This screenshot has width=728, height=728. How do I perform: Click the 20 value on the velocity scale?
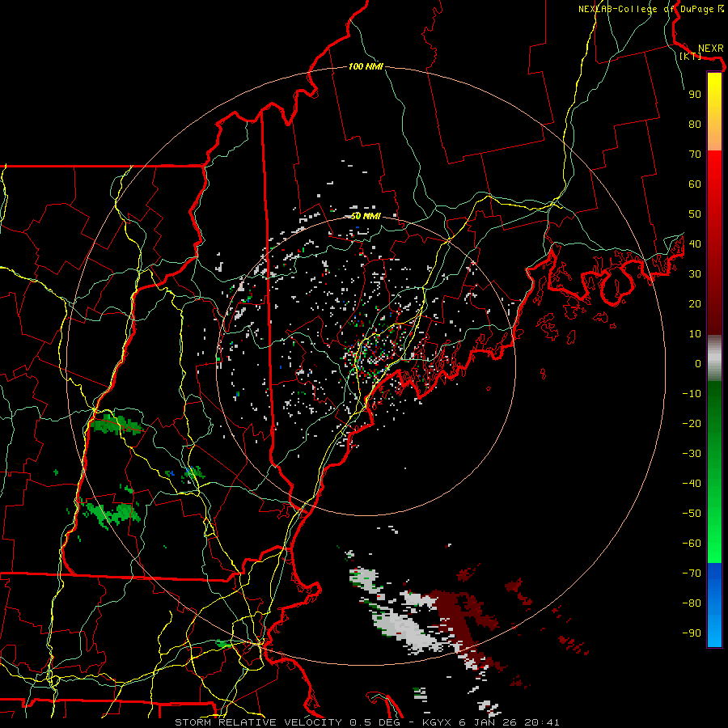pos(695,303)
